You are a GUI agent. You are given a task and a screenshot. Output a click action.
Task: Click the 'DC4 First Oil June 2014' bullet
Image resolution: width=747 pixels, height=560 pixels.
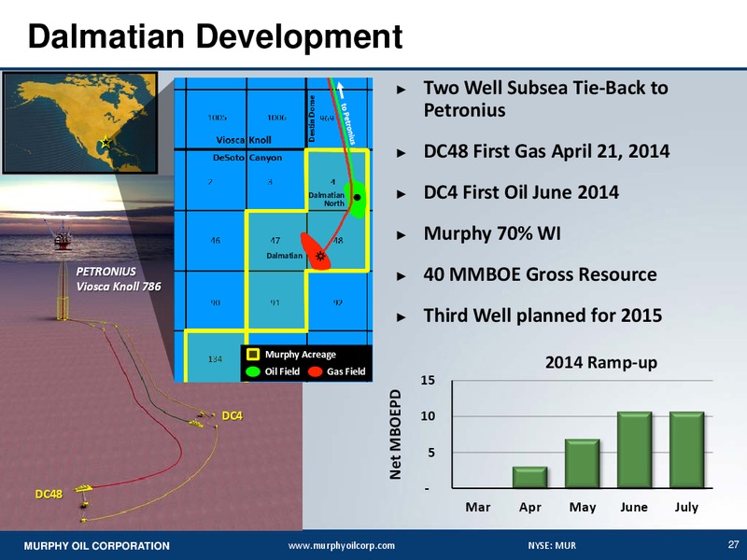tap(521, 192)
